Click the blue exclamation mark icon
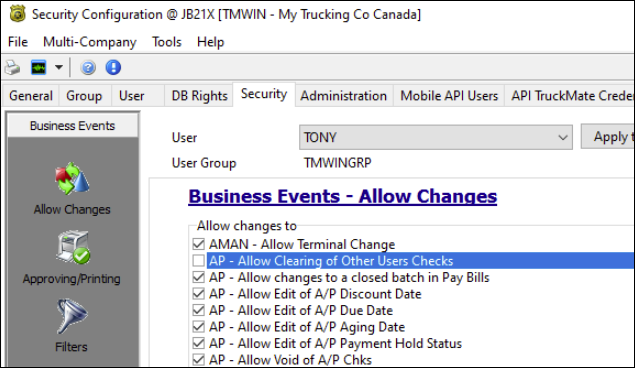635x368 pixels. tap(113, 67)
